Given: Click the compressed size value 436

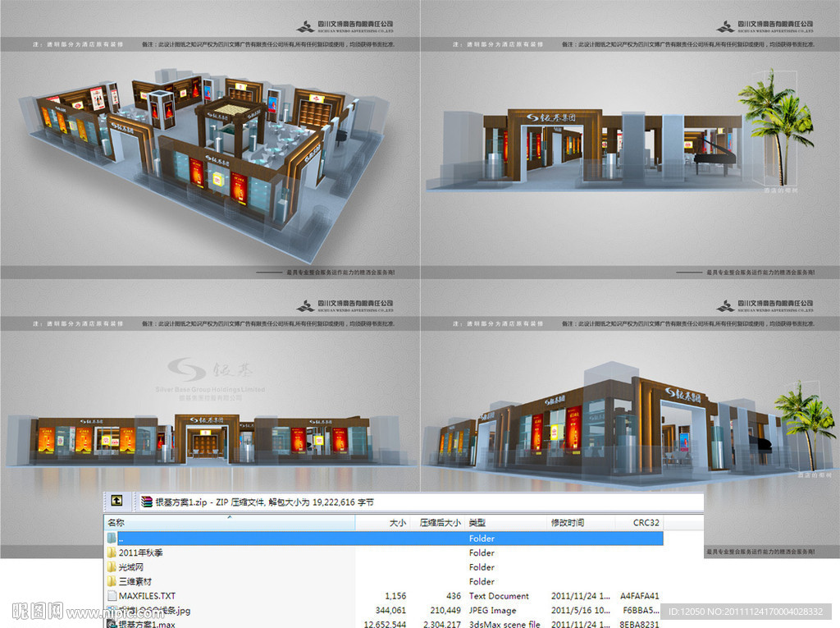Looking at the screenshot, I should [x=453, y=596].
